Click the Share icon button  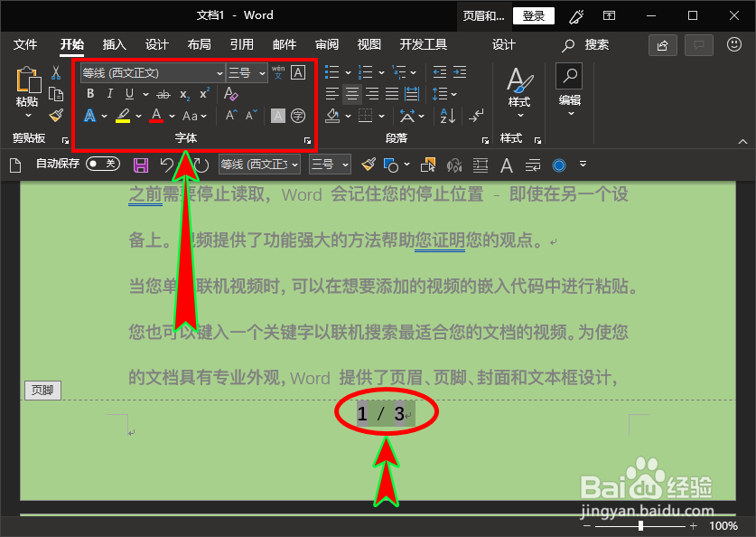point(663,45)
